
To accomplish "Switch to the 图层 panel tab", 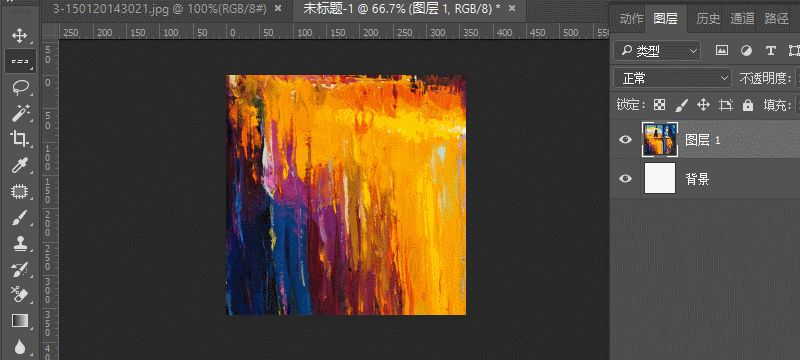I will click(665, 19).
